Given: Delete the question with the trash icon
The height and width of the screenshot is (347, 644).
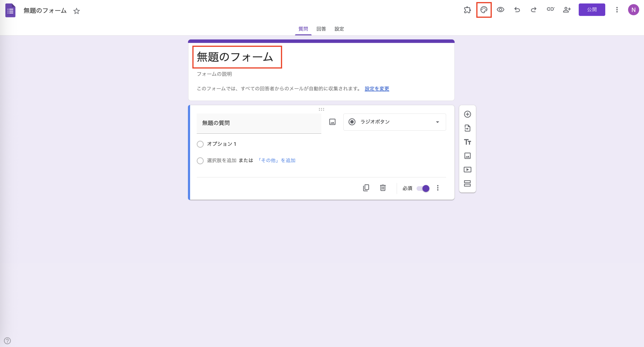Looking at the screenshot, I should (383, 188).
